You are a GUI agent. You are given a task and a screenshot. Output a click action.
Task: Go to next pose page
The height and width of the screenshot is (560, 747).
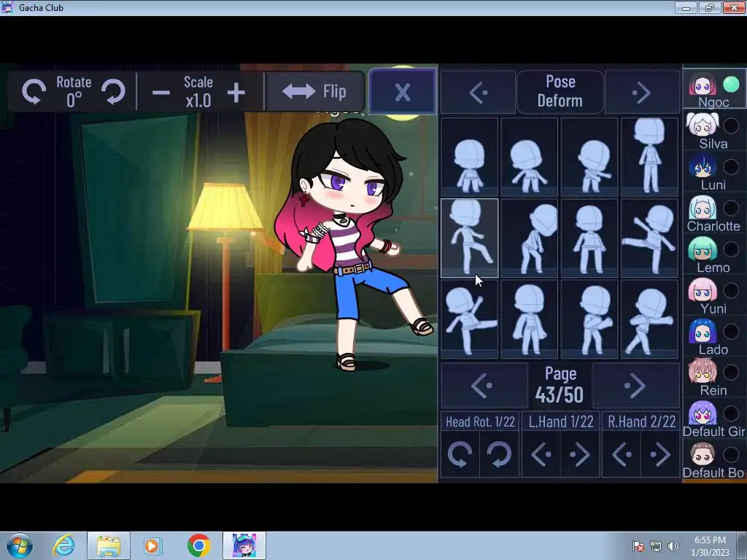(635, 385)
